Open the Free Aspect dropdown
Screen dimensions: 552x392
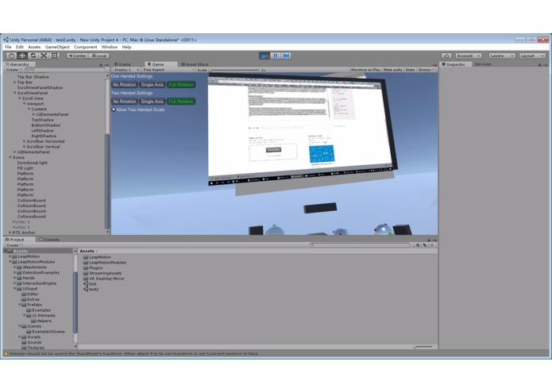(168, 70)
